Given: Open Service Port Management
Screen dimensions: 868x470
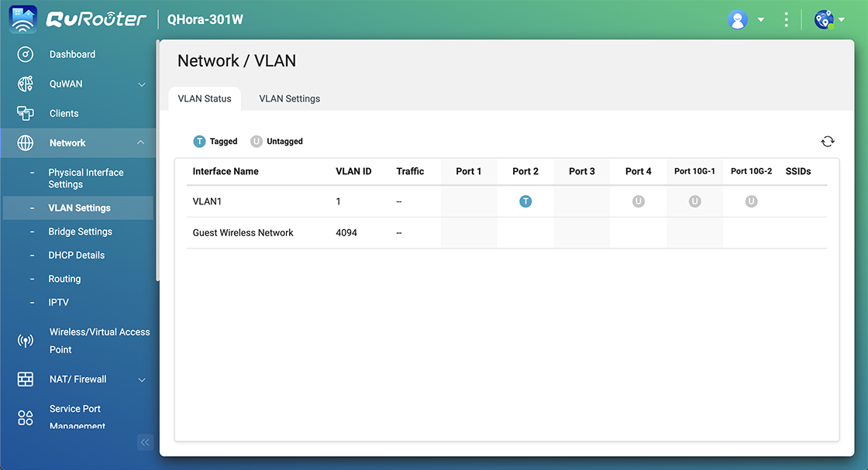Looking at the screenshot, I should pos(75,417).
